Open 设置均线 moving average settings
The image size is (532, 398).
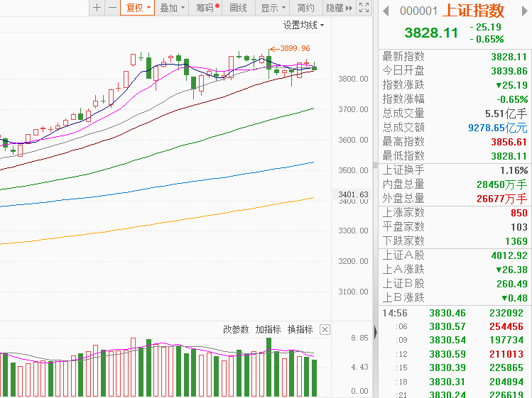(x=303, y=25)
